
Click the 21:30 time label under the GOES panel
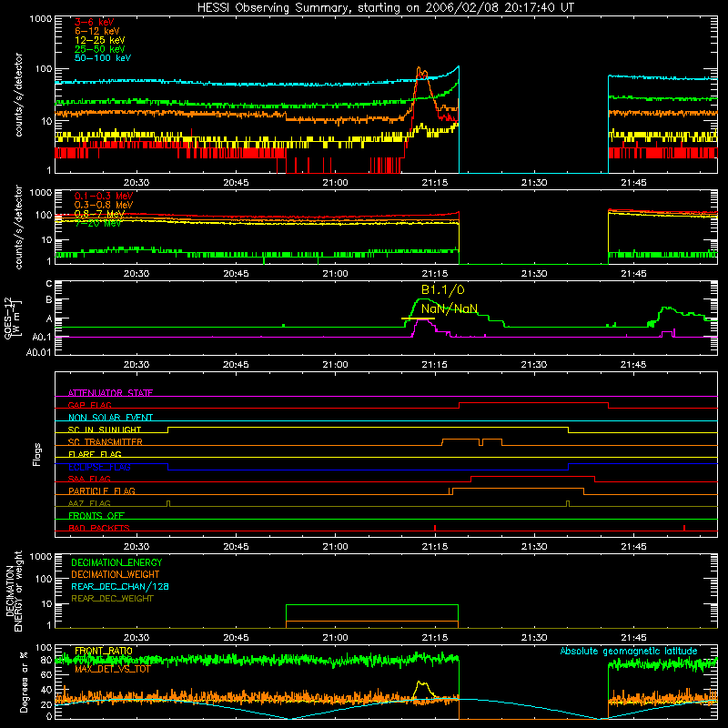534,365
